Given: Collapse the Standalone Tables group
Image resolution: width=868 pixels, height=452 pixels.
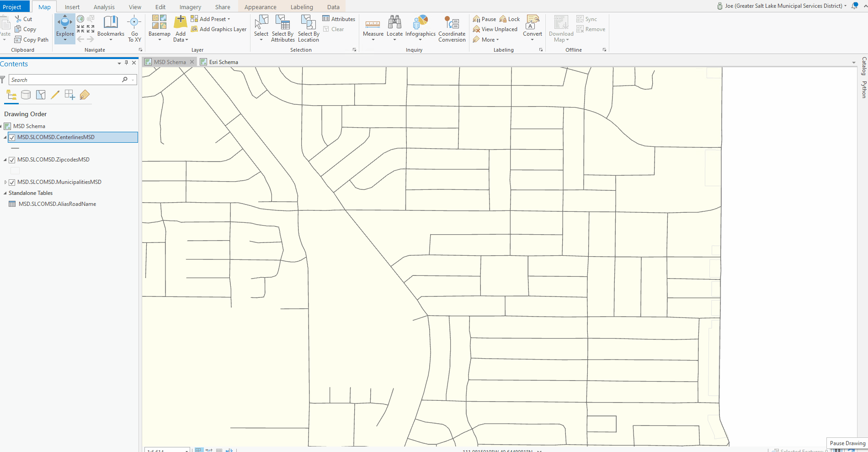Looking at the screenshot, I should [x=5, y=193].
